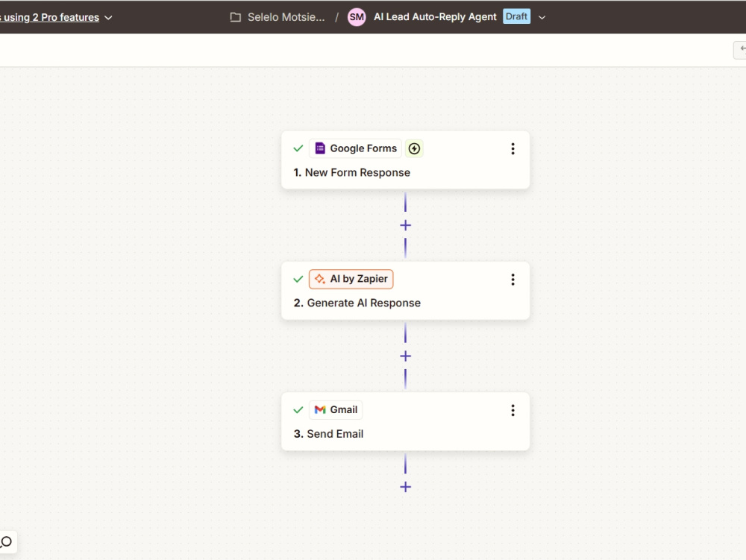Image resolution: width=746 pixels, height=560 pixels.
Task: Add a step after Send Email
Action: point(405,487)
